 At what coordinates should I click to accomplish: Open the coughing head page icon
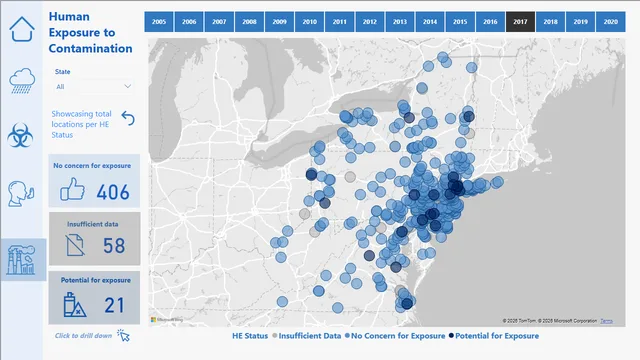[x=21, y=193]
